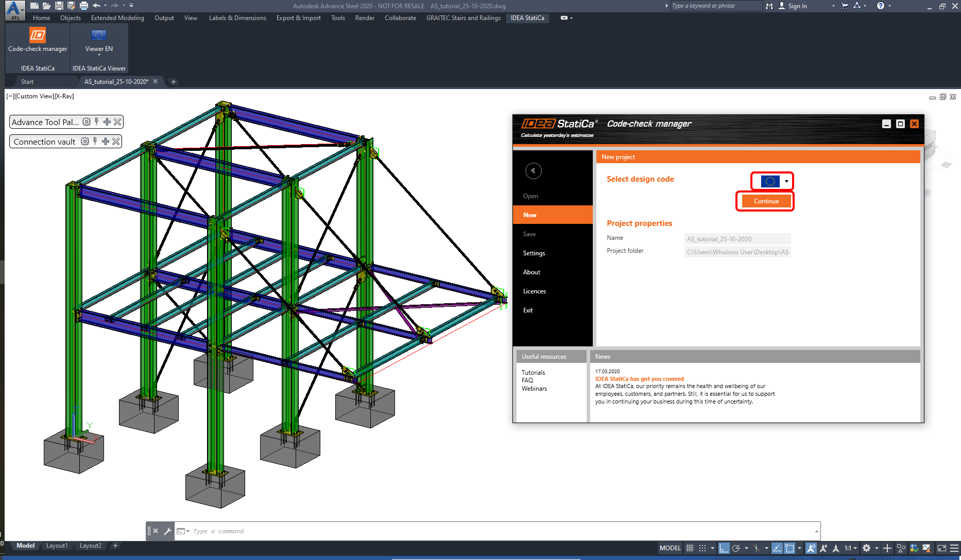Open status bar Customization menu icon
This screenshot has height=560, width=961.
(954, 548)
